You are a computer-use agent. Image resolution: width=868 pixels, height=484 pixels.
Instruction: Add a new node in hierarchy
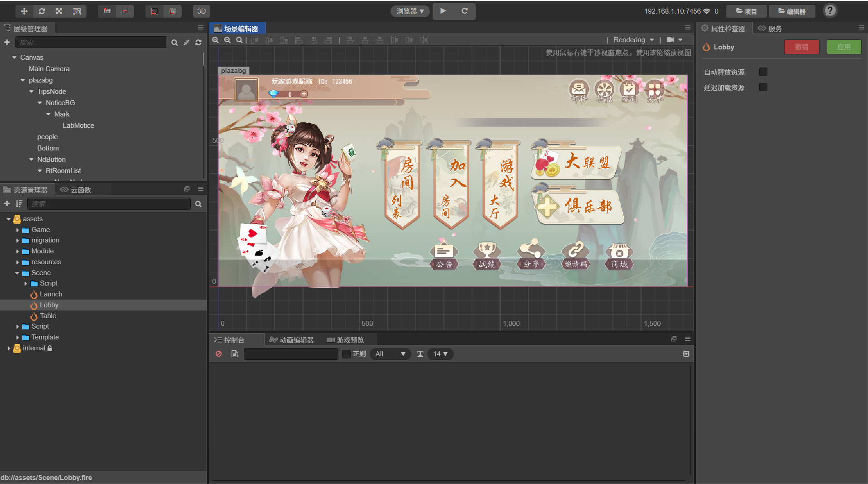point(7,42)
